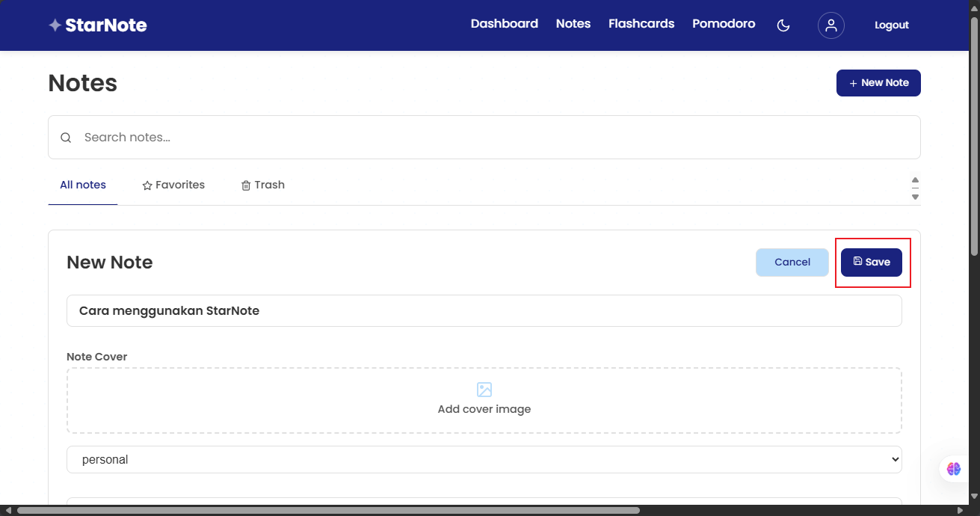Click the Logout button

tap(891, 25)
